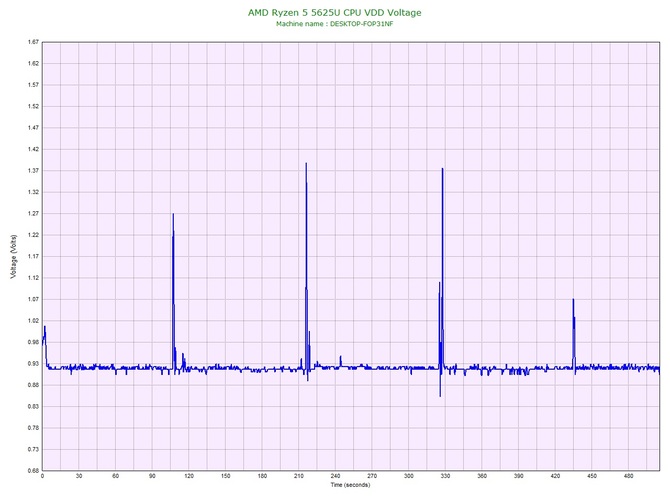Click the "Machine name : DESKTOP-FOP31NF" subtitle
The image size is (670, 502).
click(335, 24)
